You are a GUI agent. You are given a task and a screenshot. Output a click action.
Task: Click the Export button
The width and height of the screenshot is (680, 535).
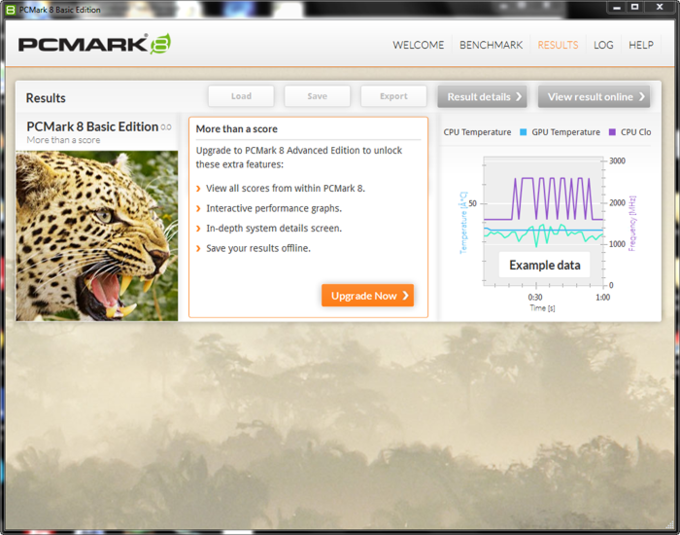(393, 96)
